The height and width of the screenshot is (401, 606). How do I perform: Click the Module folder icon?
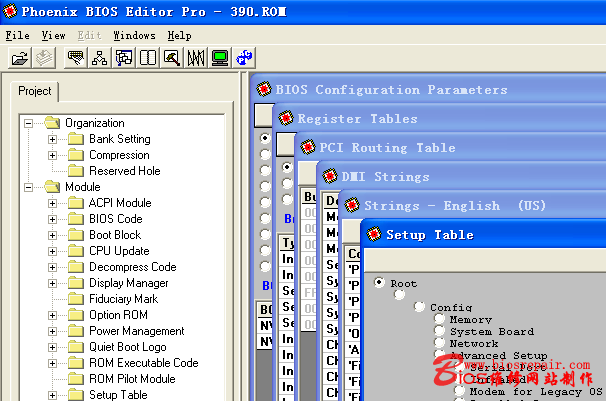pos(52,187)
